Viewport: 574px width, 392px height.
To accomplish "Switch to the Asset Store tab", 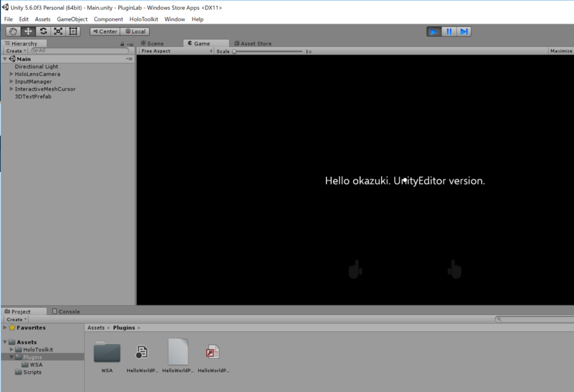I will click(253, 43).
